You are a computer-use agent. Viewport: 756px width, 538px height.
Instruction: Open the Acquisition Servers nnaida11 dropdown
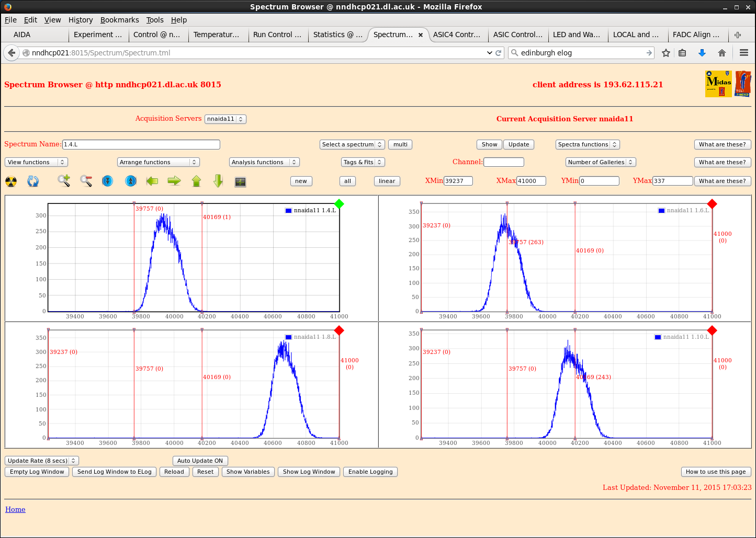225,119
